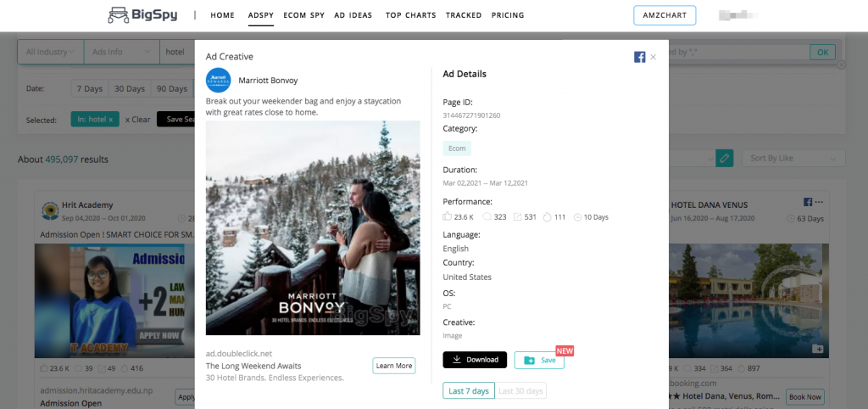Screen dimensions: 868x409
Task: Open the ADSPY tab
Action: click(x=261, y=15)
